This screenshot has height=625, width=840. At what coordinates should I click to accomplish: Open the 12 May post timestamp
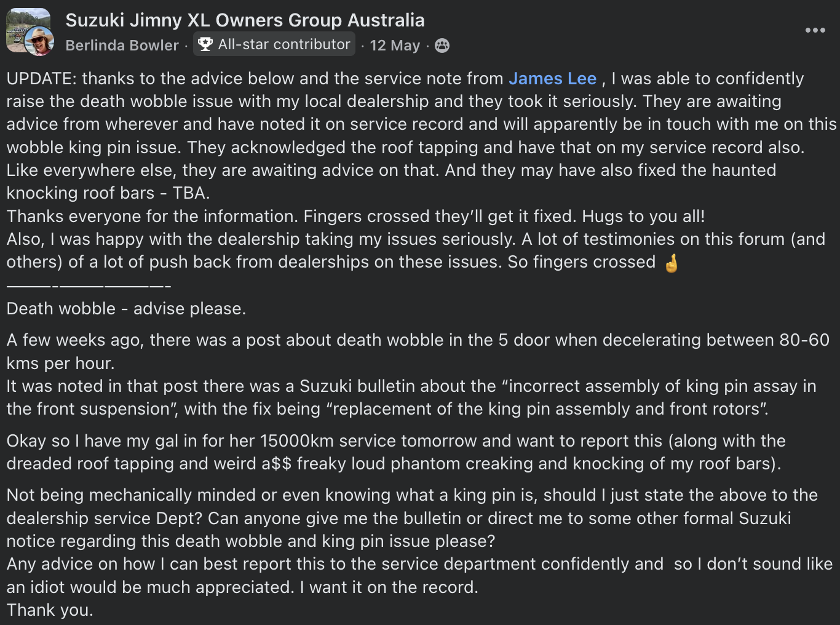pyautogui.click(x=395, y=46)
